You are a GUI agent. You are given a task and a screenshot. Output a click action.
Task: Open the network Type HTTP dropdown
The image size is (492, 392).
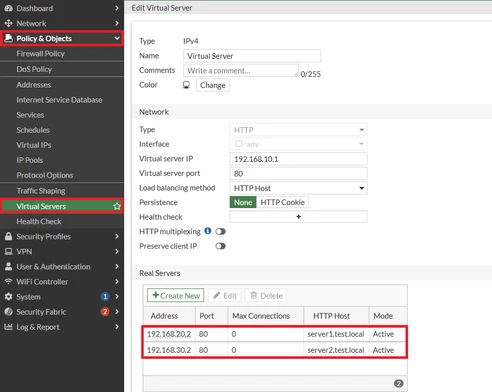pyautogui.click(x=298, y=130)
